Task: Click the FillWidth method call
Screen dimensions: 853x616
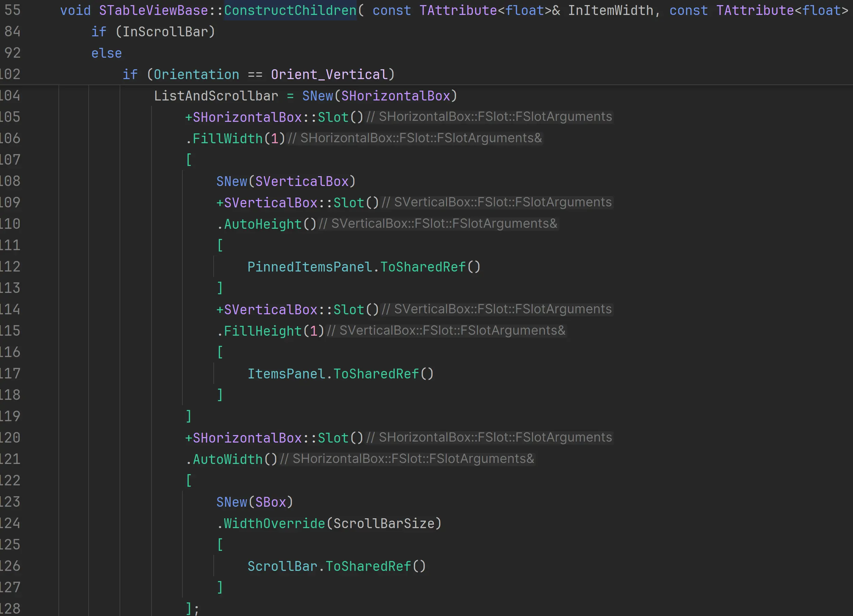Action: (x=227, y=139)
